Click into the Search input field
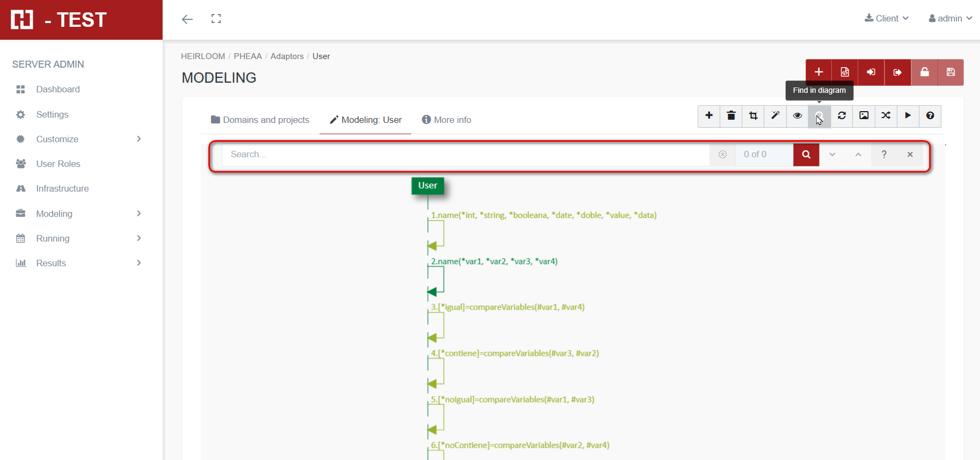Screen dimensions: 980x460 (x=465, y=155)
